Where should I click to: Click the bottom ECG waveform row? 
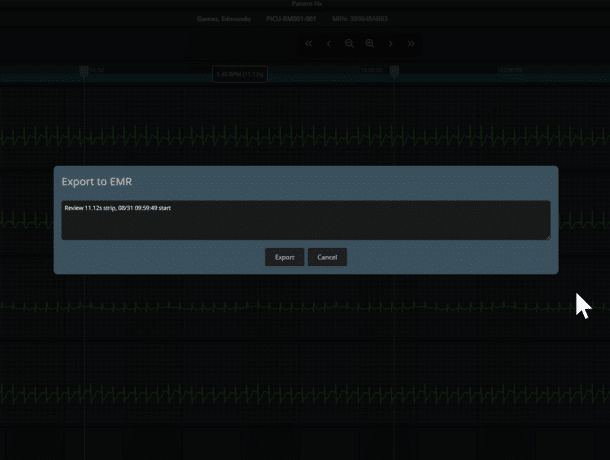pyautogui.click(x=305, y=393)
